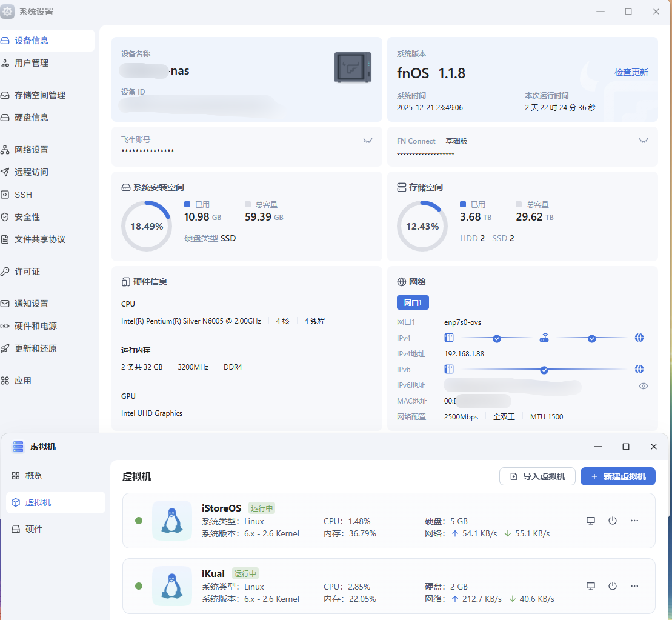672x620 pixels.
Task: Open 硬件 in virtual machine sidebar
Action: [34, 529]
